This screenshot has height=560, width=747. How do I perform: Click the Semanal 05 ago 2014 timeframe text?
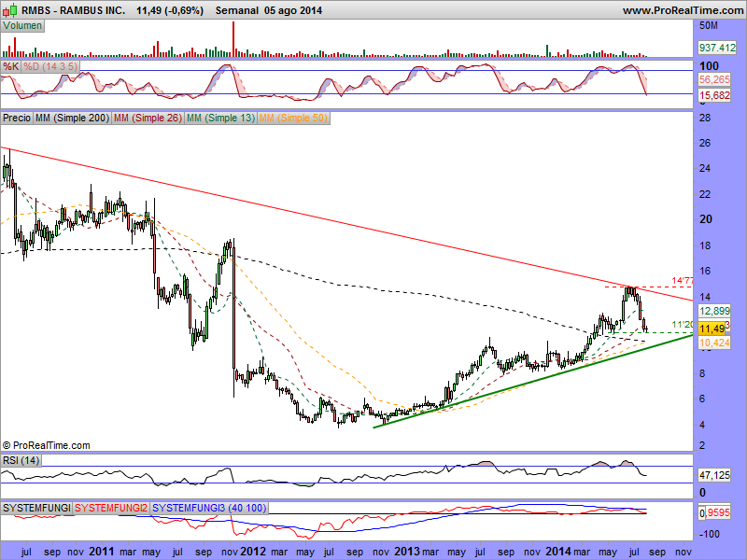[269, 10]
